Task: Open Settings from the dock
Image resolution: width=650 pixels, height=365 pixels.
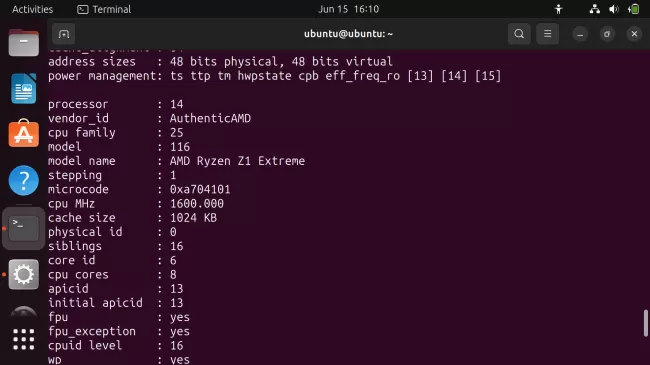Action: (x=24, y=274)
